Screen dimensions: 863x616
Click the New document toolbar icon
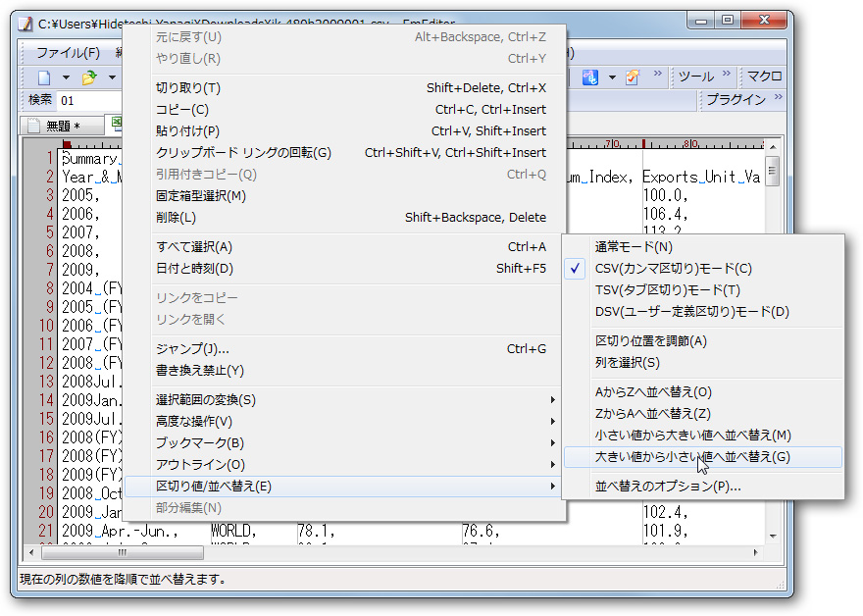tap(44, 77)
